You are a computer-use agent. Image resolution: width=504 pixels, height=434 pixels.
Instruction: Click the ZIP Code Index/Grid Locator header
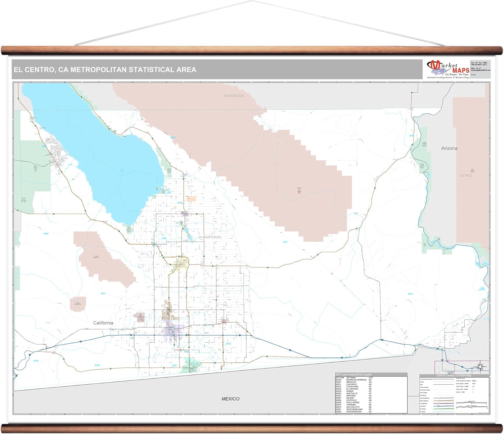tap(353, 375)
